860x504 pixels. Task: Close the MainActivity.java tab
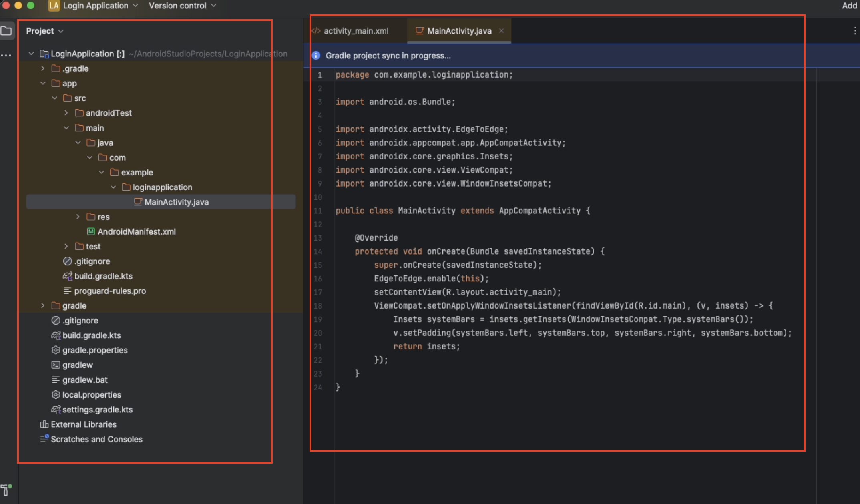[501, 31]
